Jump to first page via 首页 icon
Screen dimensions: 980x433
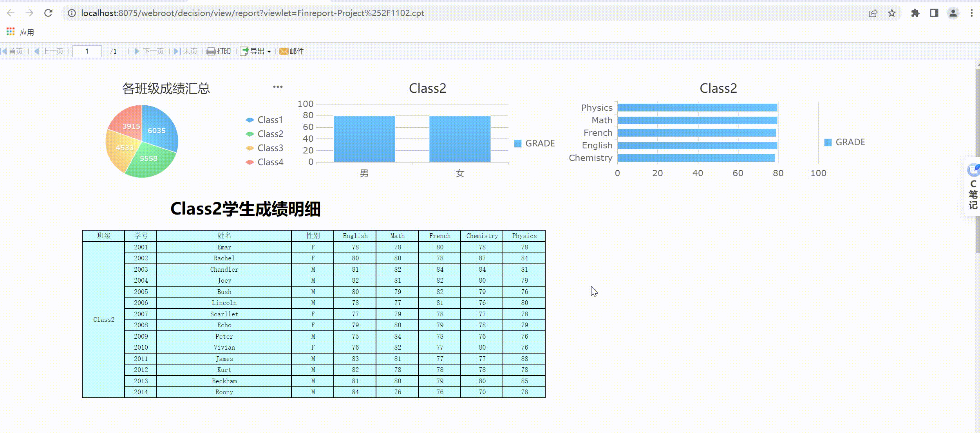point(5,51)
